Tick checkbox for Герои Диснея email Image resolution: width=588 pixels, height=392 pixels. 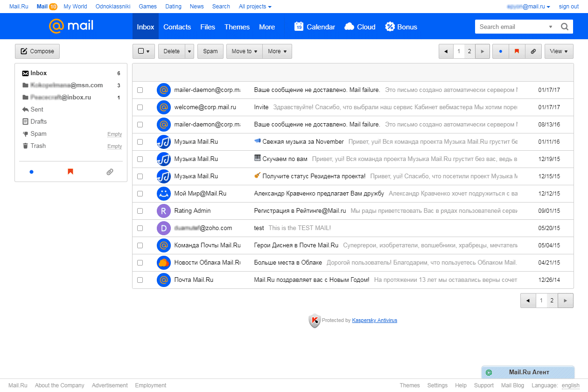pyautogui.click(x=140, y=245)
